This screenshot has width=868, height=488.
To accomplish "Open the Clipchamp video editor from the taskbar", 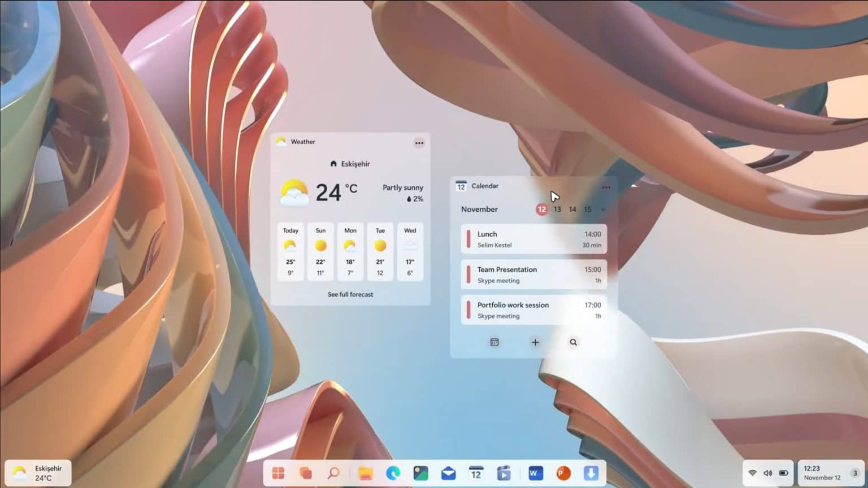I will point(504,473).
